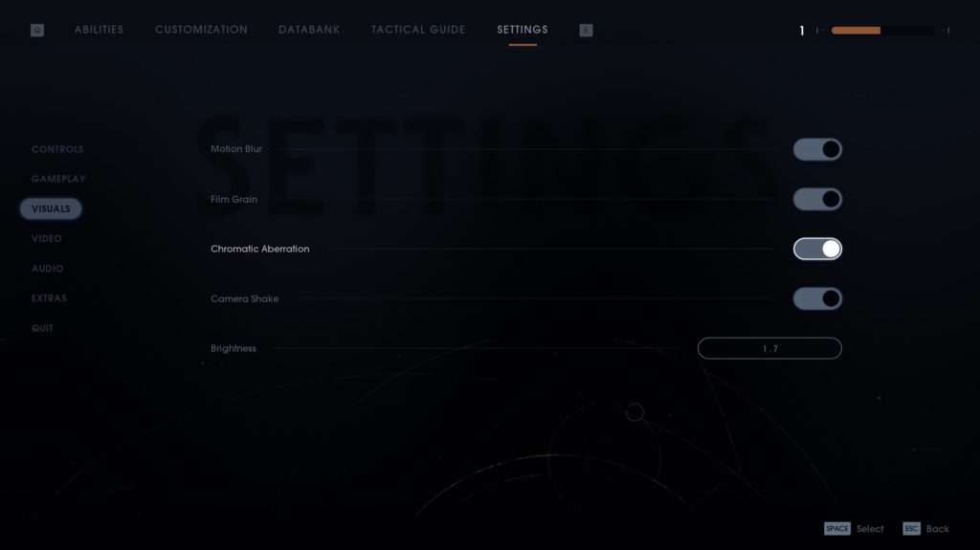Disable Chromatic Aberration switch
980x550 pixels.
coord(817,249)
